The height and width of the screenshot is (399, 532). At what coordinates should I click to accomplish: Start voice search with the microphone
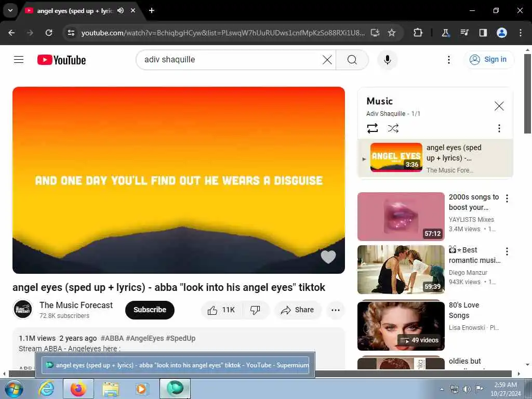387,60
